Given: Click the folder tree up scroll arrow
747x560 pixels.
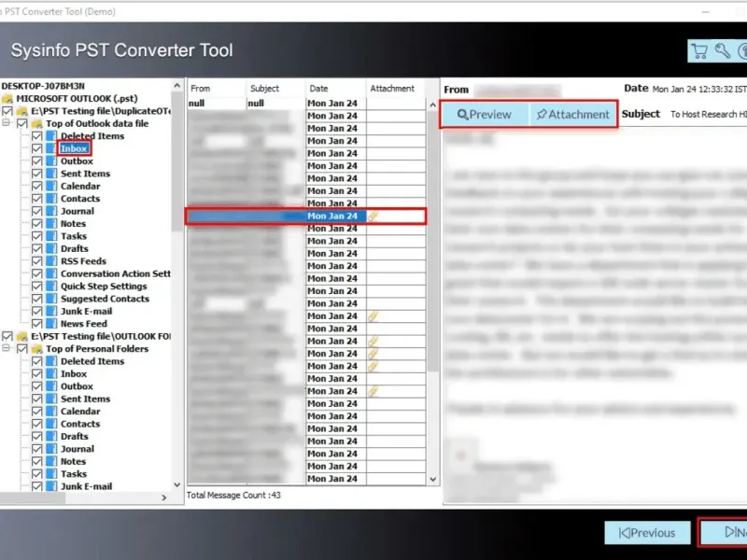Looking at the screenshot, I should point(176,86).
